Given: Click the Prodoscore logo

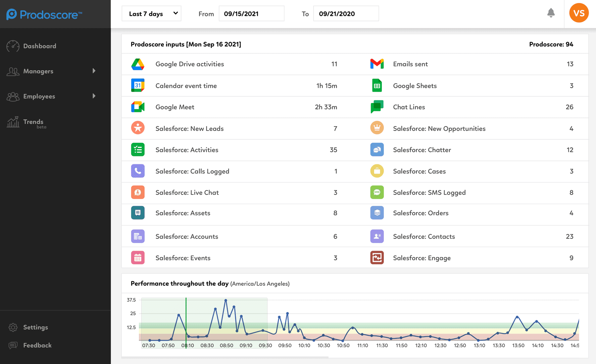Looking at the screenshot, I should tap(44, 14).
